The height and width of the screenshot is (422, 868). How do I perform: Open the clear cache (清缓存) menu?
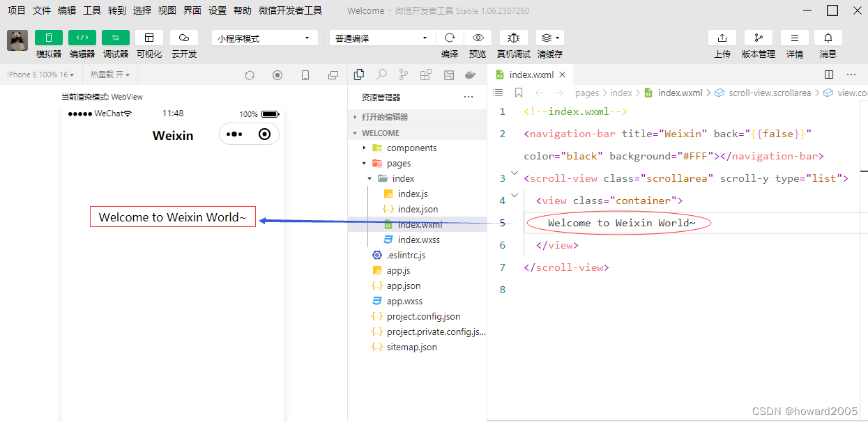[x=550, y=38]
